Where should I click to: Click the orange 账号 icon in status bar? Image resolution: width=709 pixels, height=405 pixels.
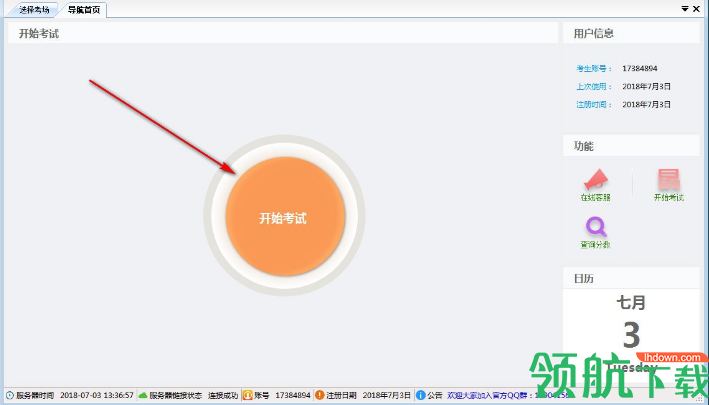248,395
